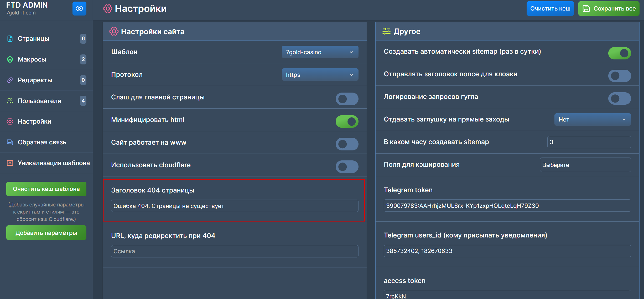Disable the Минифицировать html toggle

pyautogui.click(x=347, y=121)
